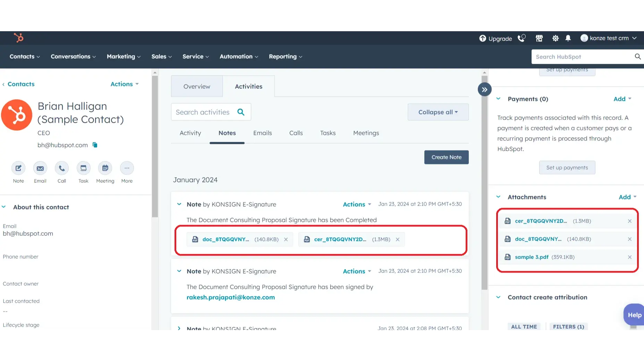
Task: Click the Task icon button
Action: click(x=83, y=168)
